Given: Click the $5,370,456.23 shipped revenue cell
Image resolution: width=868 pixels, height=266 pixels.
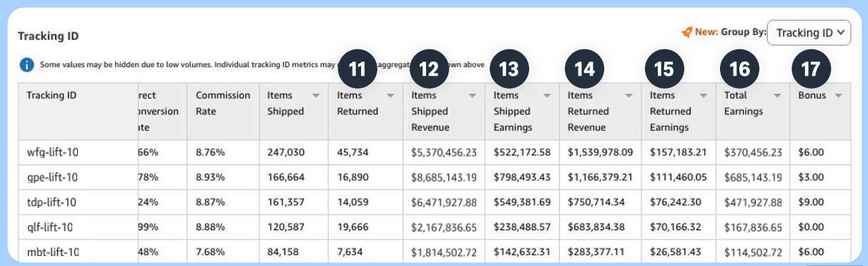Looking at the screenshot, I should [444, 152].
